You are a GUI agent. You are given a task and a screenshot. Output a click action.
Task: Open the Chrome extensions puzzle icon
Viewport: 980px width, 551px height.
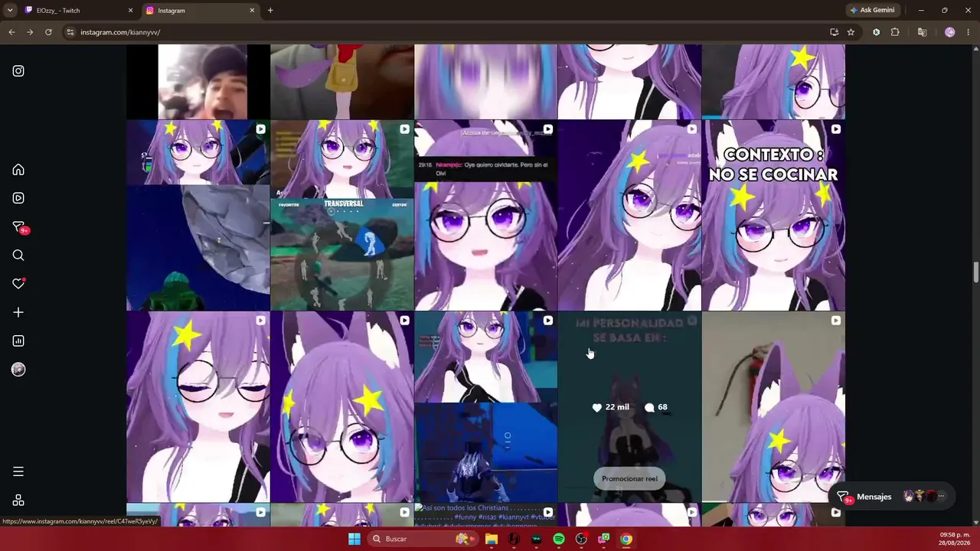pos(895,32)
